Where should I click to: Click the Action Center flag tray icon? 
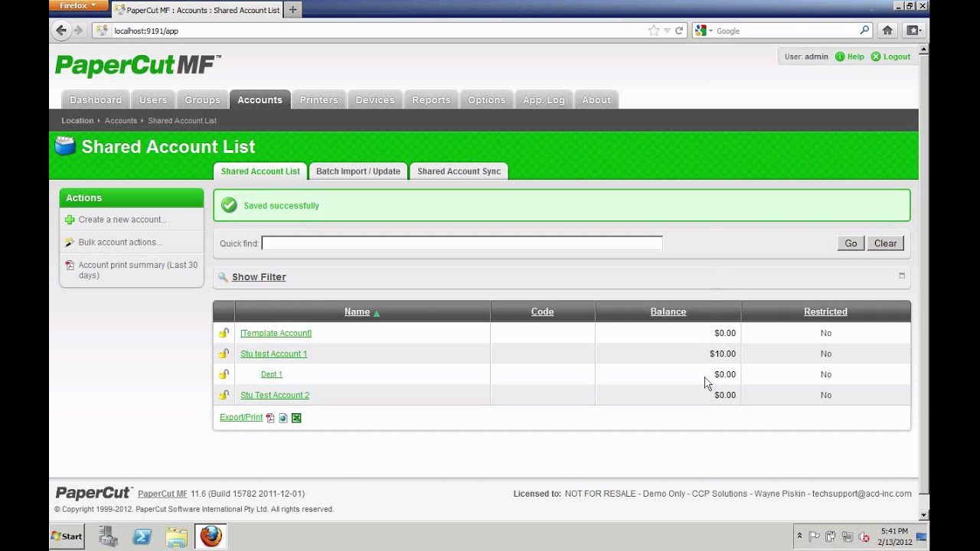[814, 536]
